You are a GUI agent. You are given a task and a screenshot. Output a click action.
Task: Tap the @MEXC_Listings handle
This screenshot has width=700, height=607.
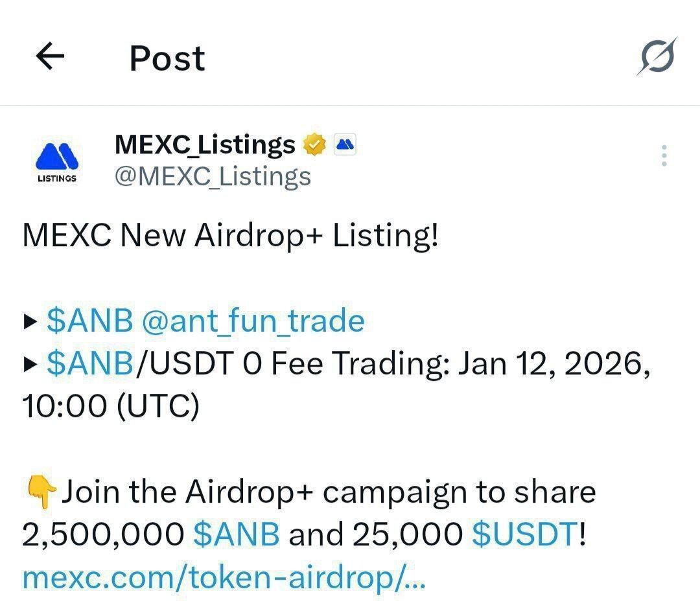point(213,176)
